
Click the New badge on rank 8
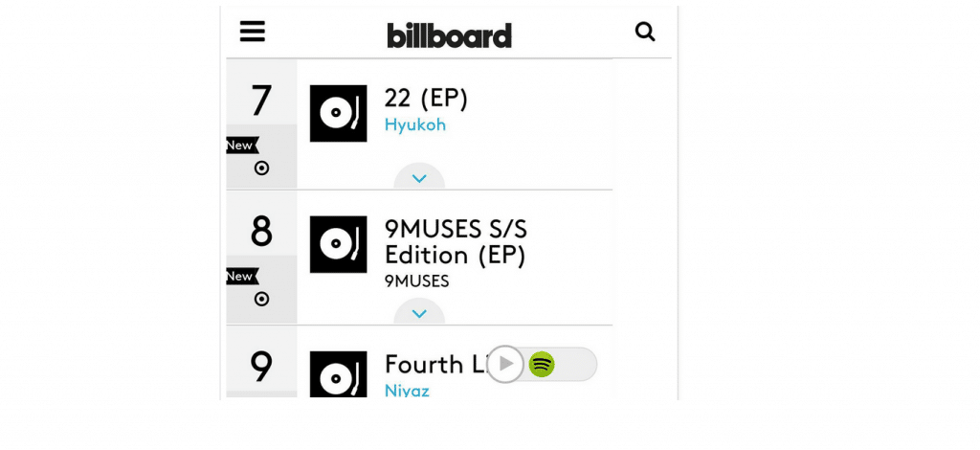(x=241, y=277)
